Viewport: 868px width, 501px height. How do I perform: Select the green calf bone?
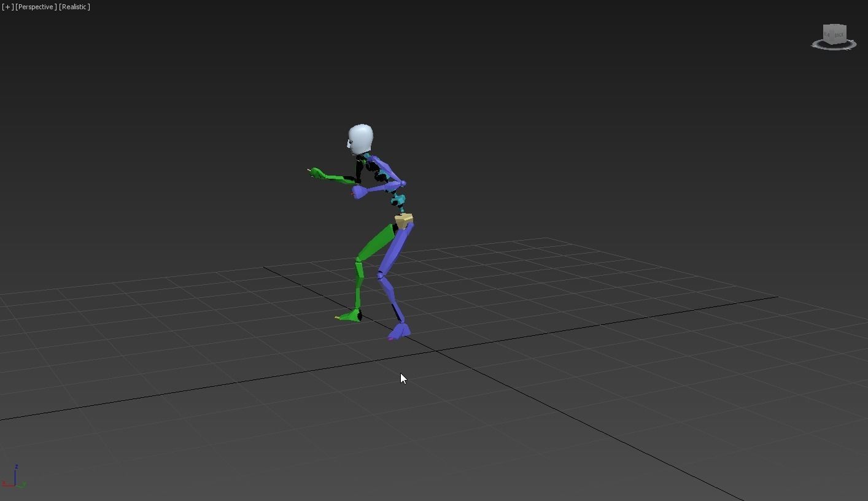coord(358,285)
